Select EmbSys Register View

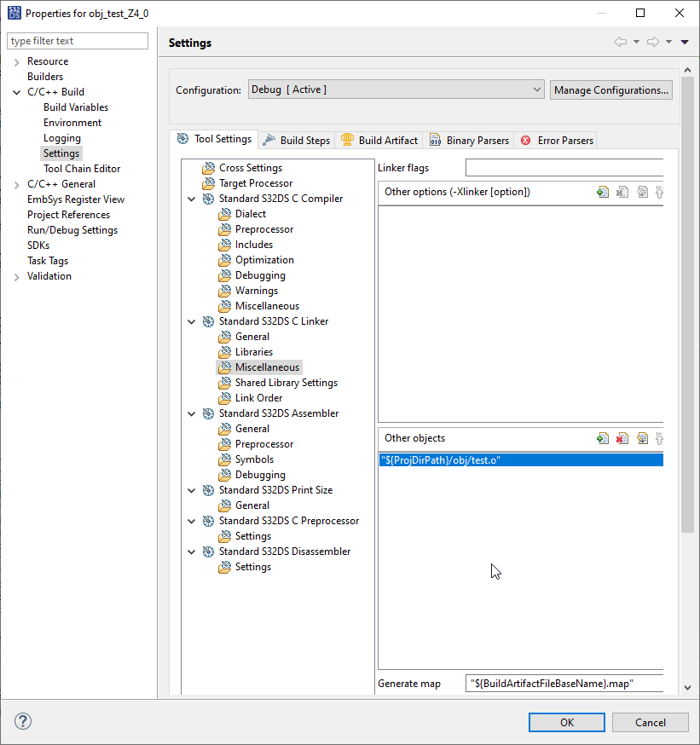click(x=76, y=199)
